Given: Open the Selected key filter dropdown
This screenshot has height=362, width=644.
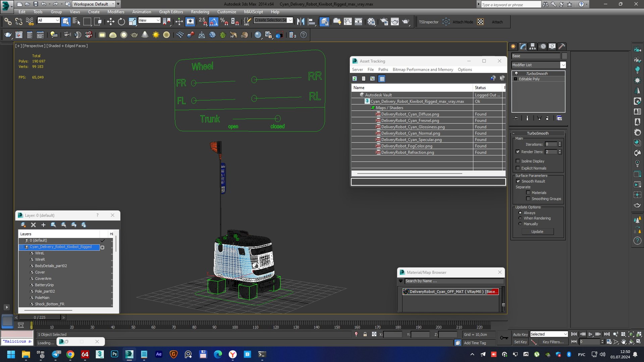Looking at the screenshot, I should [565, 334].
